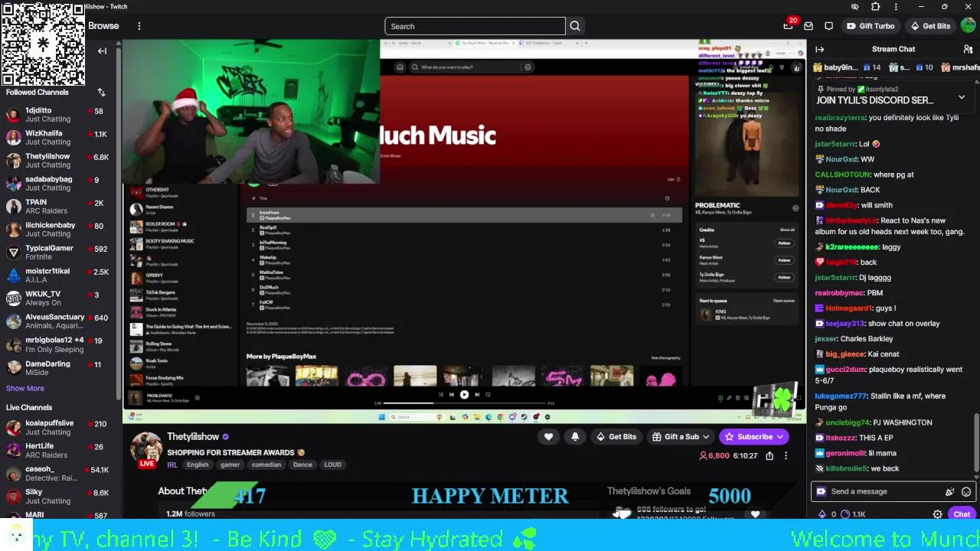
Task: Open the user profile avatar menu
Action: 968,26
